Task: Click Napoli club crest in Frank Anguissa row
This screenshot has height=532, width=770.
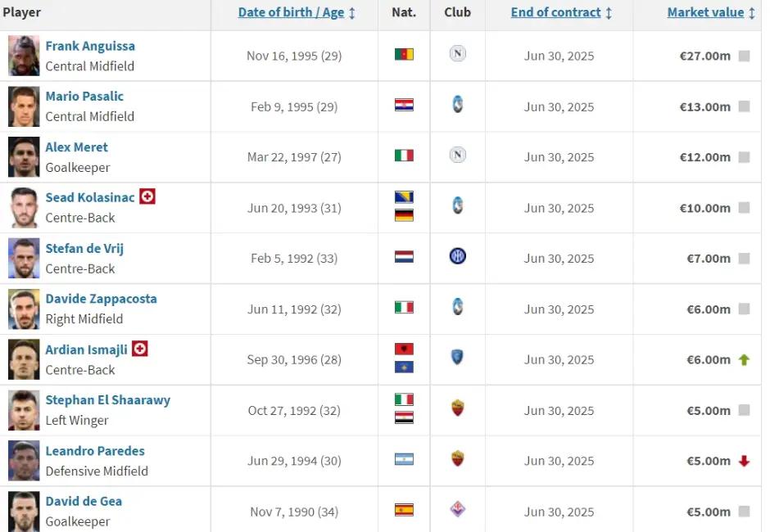Action: pos(457,55)
